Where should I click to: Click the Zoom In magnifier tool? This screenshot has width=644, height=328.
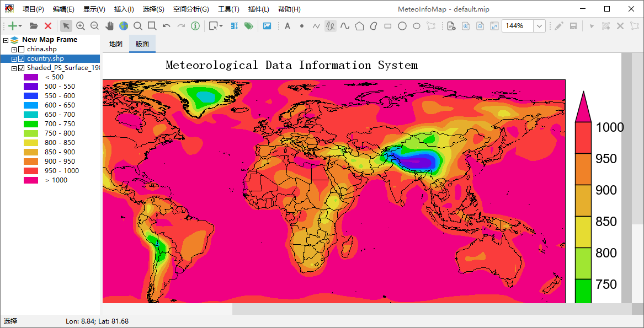coord(81,26)
